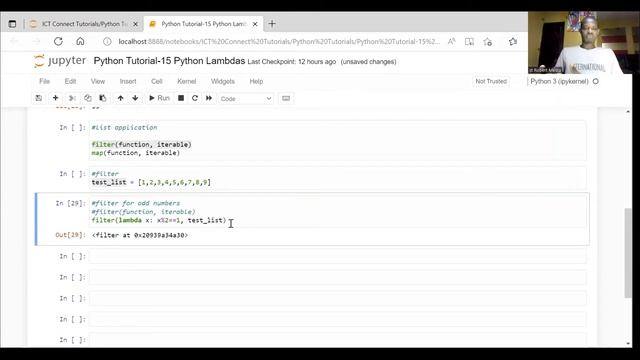The image size is (640, 360).
Task: Open the Help menu
Action: tap(256, 81)
